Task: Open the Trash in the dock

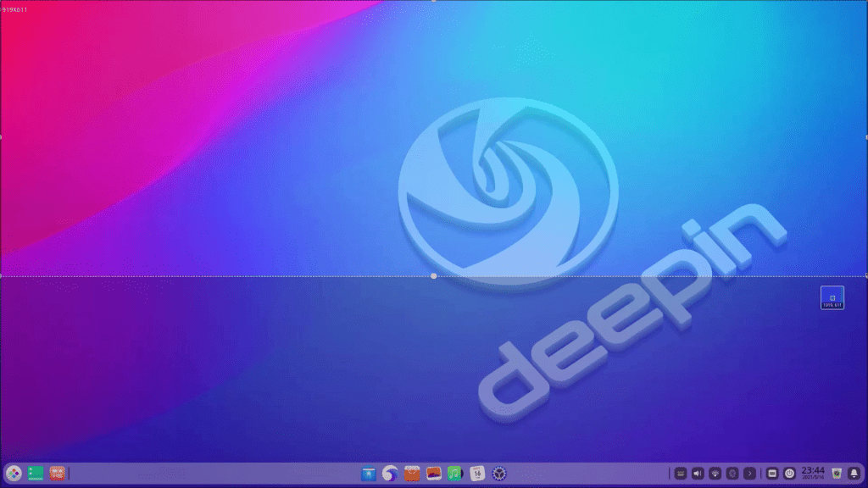Action: (837, 474)
